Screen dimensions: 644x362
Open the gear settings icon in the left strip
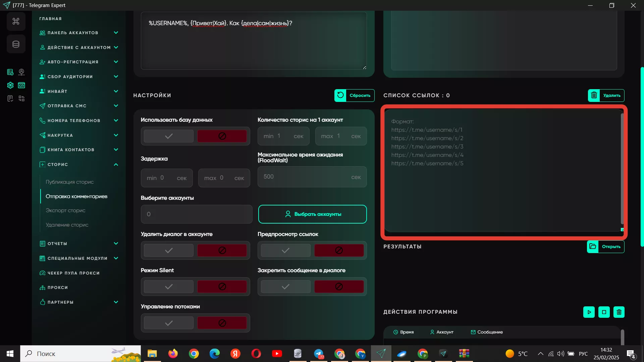[x=10, y=85]
